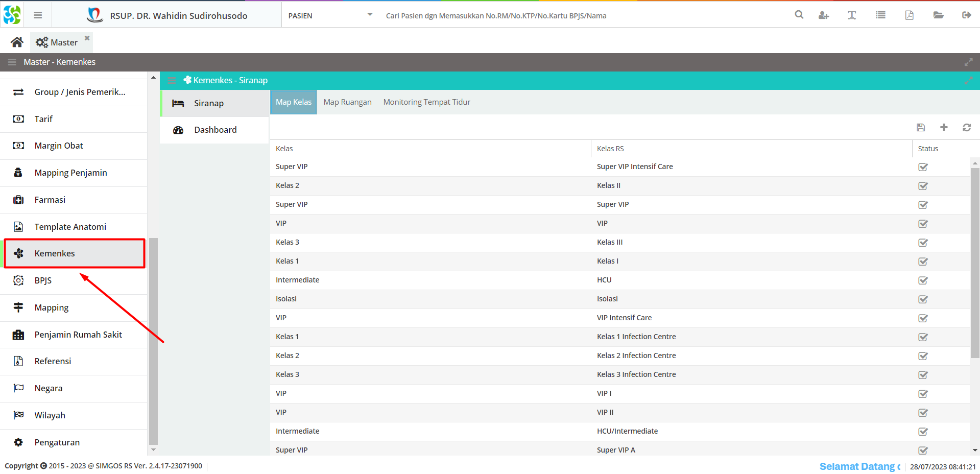Select Dashboard in the Kemenkes submenu
Image resolution: width=980 pixels, height=474 pixels.
[x=214, y=130]
